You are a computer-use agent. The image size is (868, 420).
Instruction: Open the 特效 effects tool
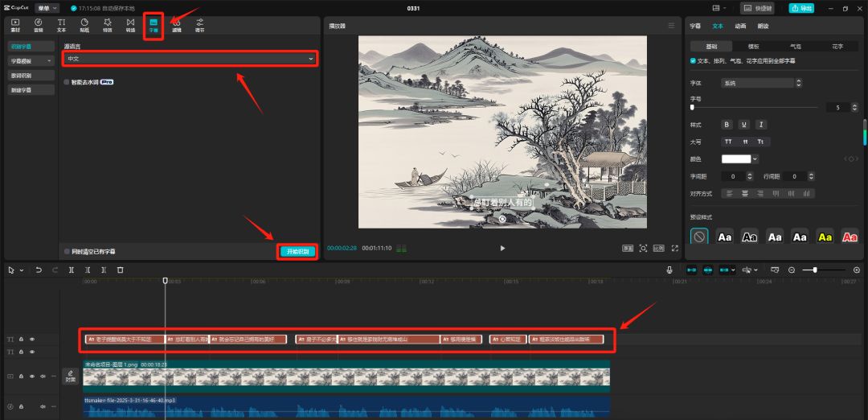point(108,24)
